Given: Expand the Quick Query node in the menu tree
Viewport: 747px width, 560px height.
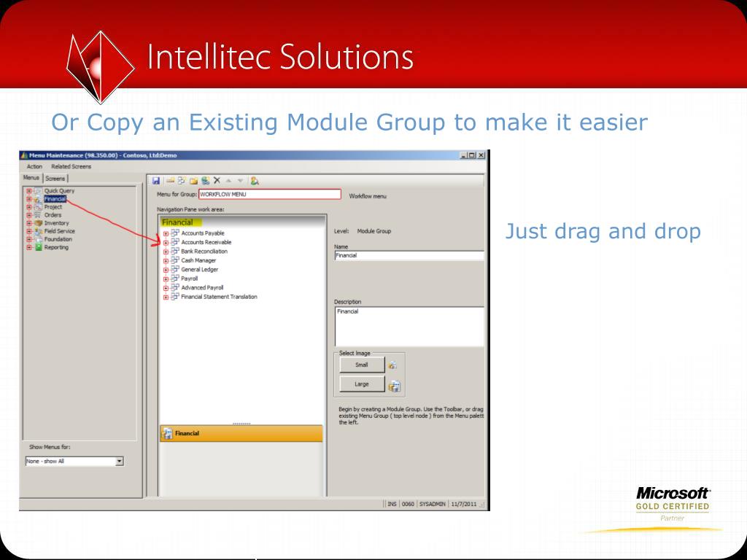Looking at the screenshot, I should tap(29, 191).
